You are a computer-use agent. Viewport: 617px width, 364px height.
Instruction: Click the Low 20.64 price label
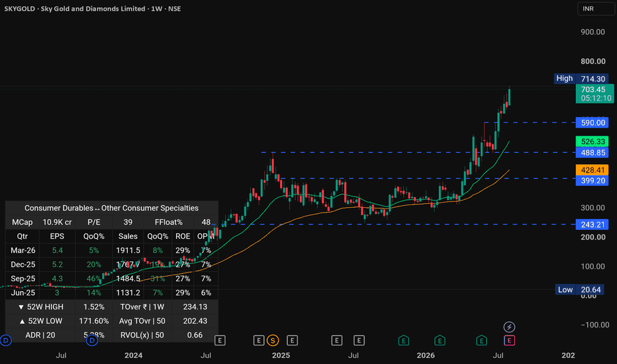point(581,290)
